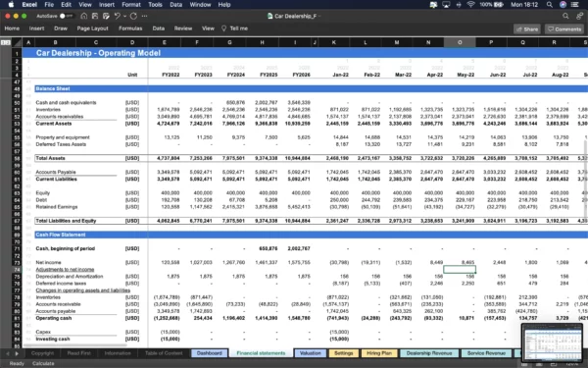Image resolution: width=588 pixels, height=368 pixels.
Task: Click the Undo arrow icon
Action: (x=117, y=16)
